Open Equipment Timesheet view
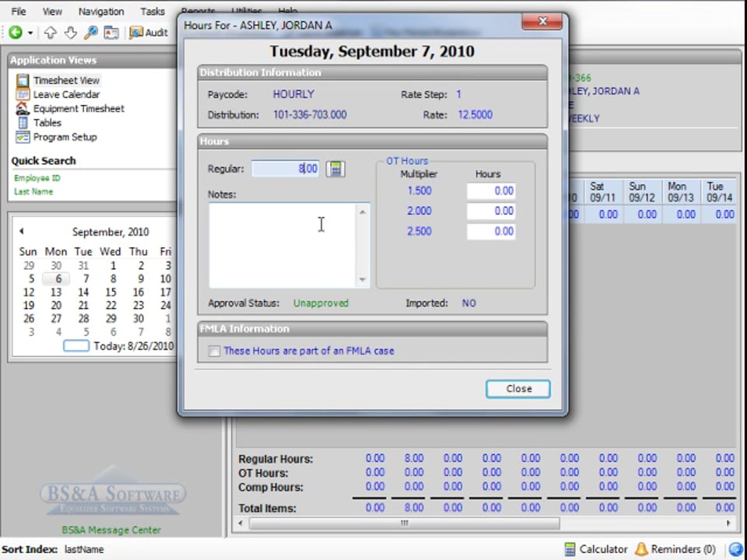The width and height of the screenshot is (747, 560). tap(79, 109)
